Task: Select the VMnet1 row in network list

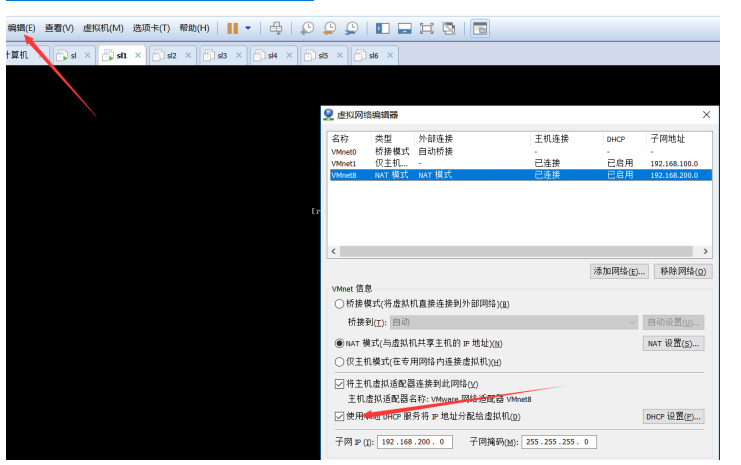Action: (520, 164)
